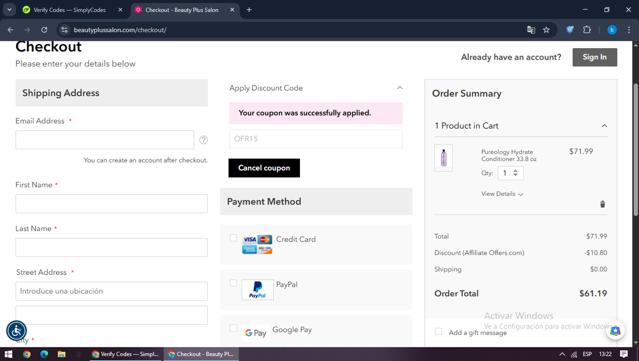
Task: Click the taskbar clock showing 13:22
Action: [606, 354]
